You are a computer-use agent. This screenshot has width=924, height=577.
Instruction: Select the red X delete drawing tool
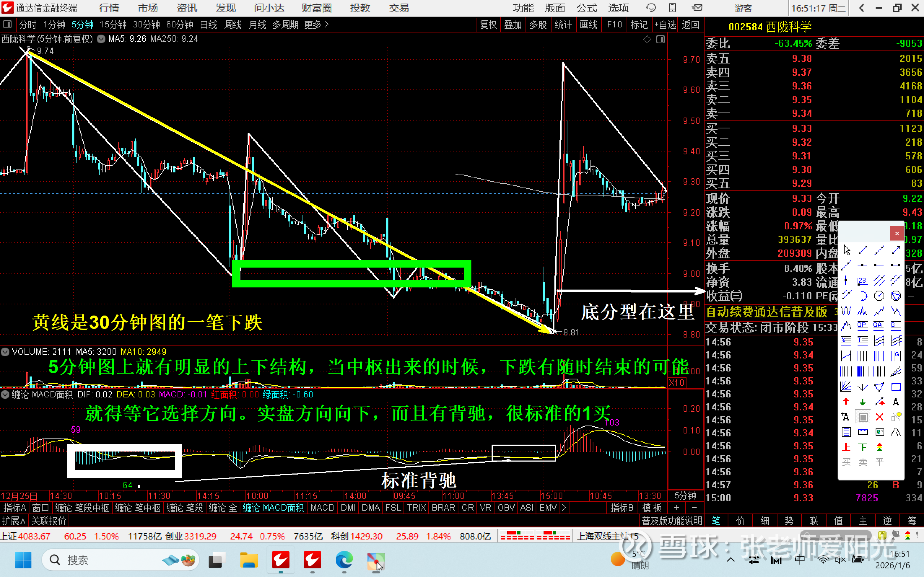[x=879, y=417]
